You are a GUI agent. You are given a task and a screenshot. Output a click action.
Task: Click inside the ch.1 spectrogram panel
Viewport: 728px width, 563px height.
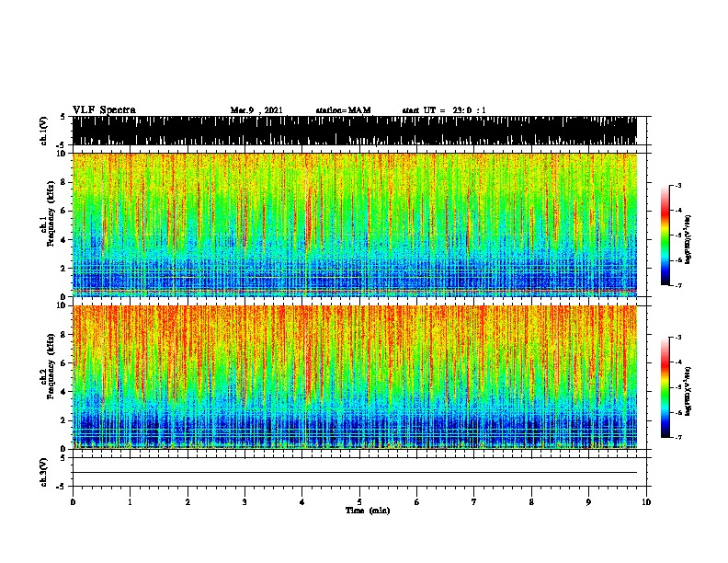(x=355, y=224)
